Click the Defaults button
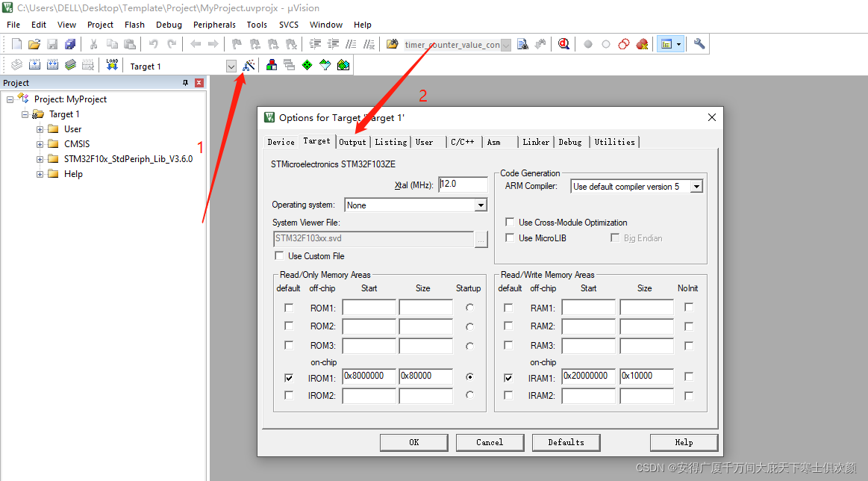The width and height of the screenshot is (868, 481). click(566, 442)
